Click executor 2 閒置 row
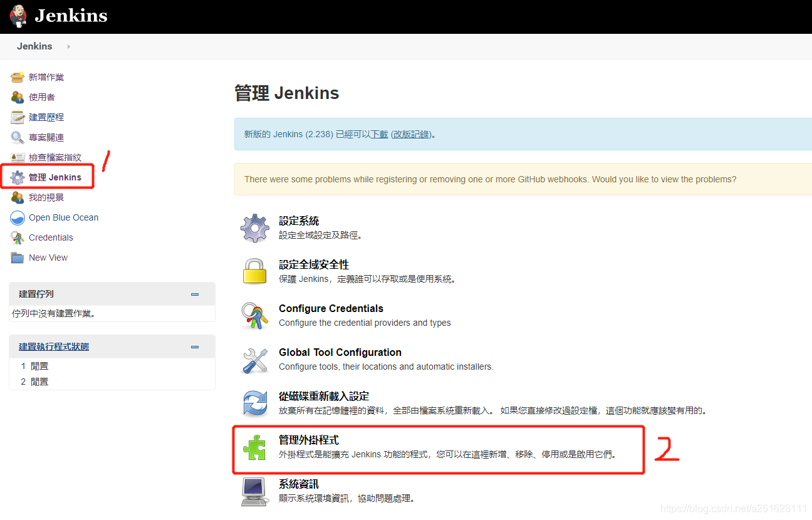 (112, 382)
